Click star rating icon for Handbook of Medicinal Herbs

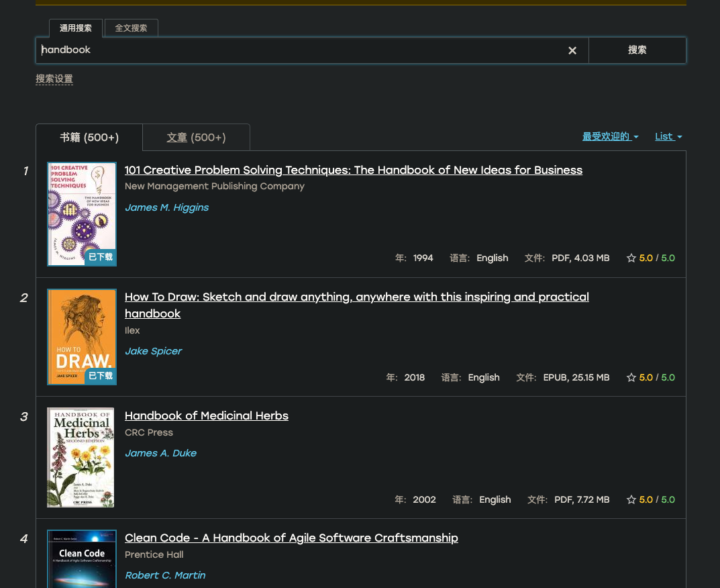click(631, 499)
